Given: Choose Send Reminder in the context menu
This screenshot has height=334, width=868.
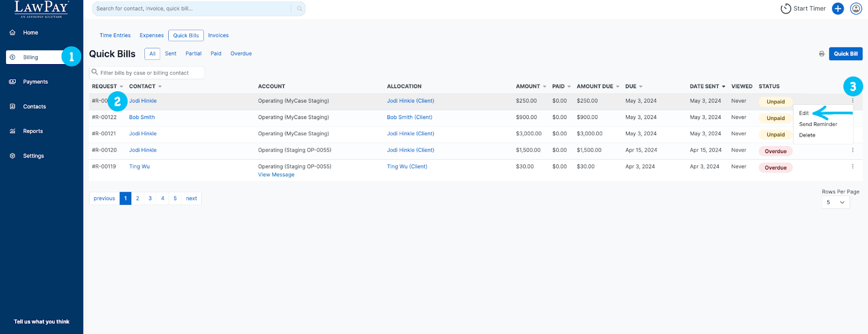Looking at the screenshot, I should (x=818, y=124).
